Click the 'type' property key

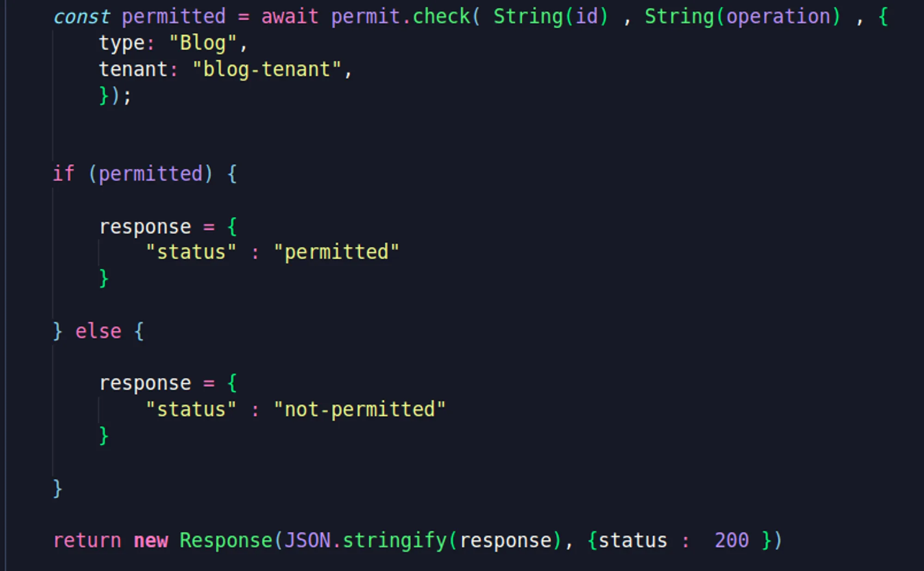pyautogui.click(x=122, y=43)
